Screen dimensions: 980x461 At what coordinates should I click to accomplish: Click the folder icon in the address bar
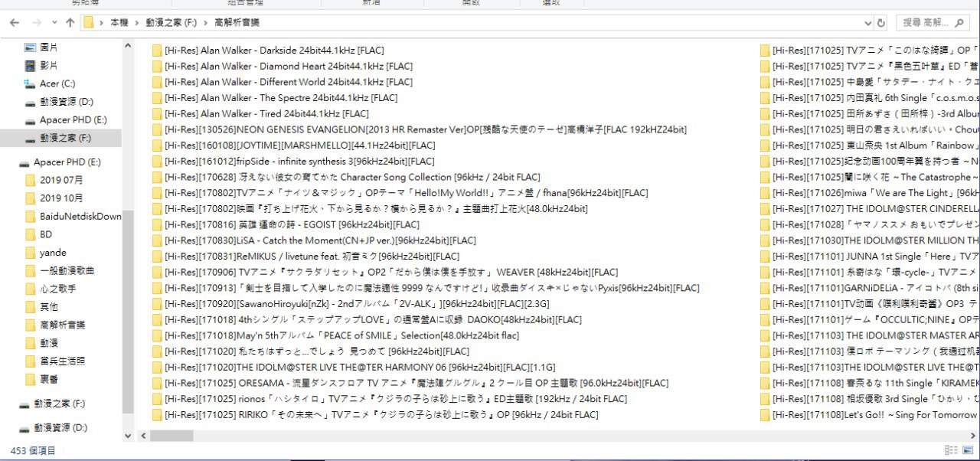[x=90, y=23]
